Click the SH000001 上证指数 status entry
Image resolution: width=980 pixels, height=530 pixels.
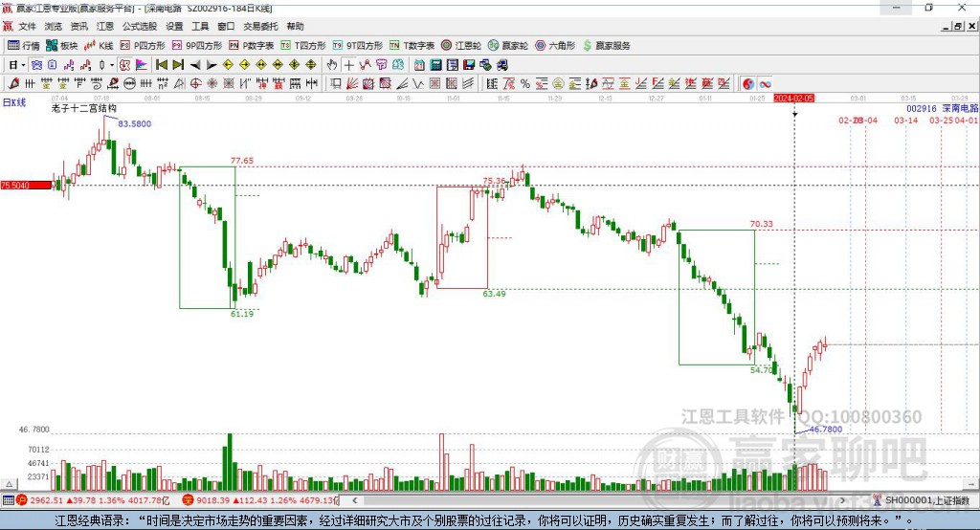(926, 500)
